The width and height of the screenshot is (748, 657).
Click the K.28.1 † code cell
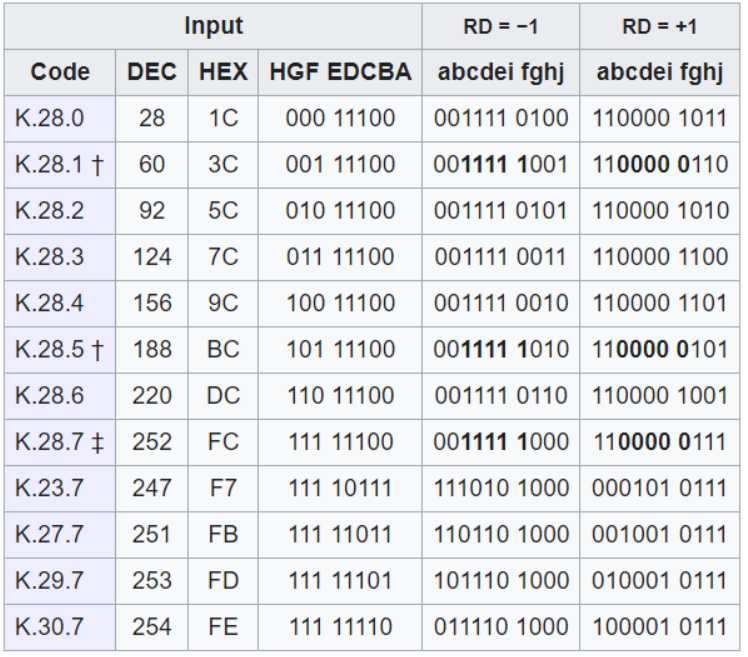pos(60,165)
